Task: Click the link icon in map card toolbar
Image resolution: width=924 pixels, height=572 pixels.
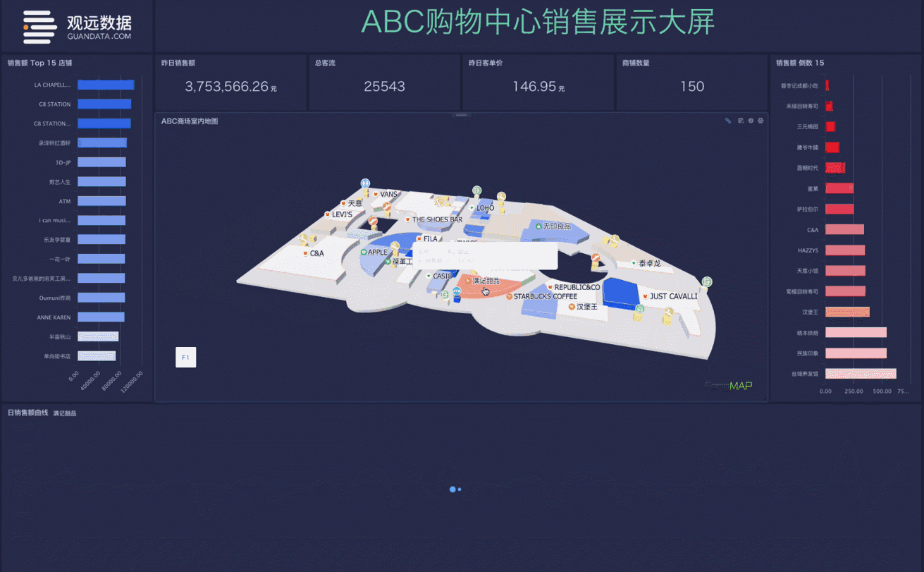Action: 728,121
